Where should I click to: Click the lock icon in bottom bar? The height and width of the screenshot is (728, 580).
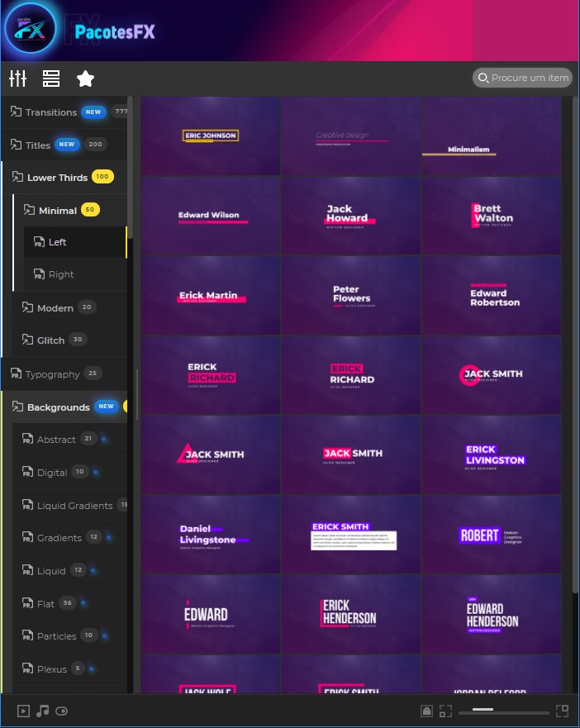(426, 711)
